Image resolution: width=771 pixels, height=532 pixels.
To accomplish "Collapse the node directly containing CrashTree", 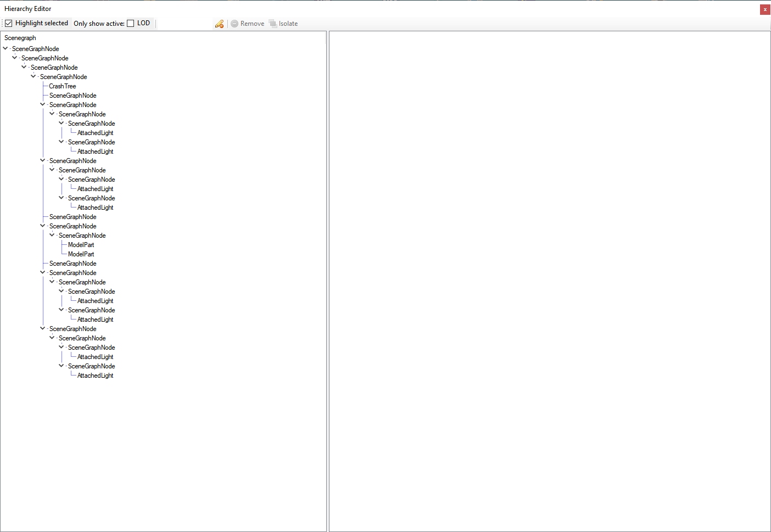I will [33, 76].
